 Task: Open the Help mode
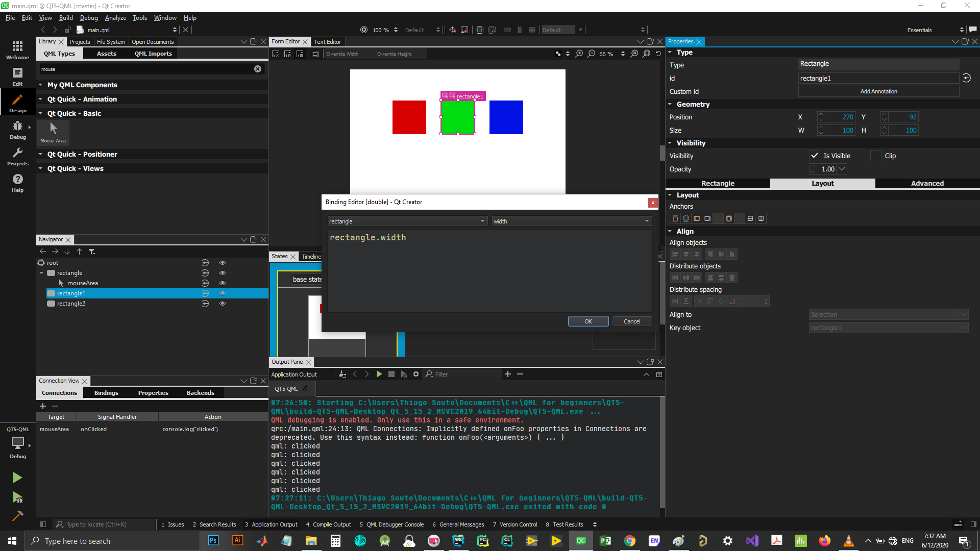tap(17, 183)
